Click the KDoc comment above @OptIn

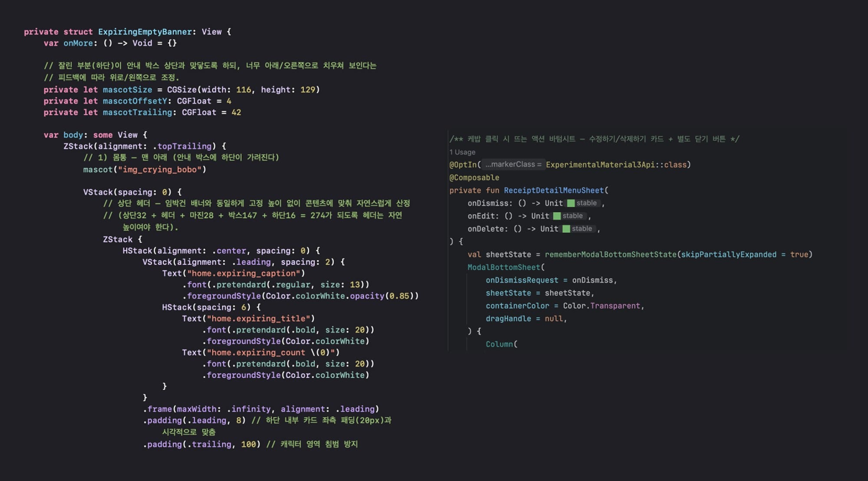(x=594, y=139)
